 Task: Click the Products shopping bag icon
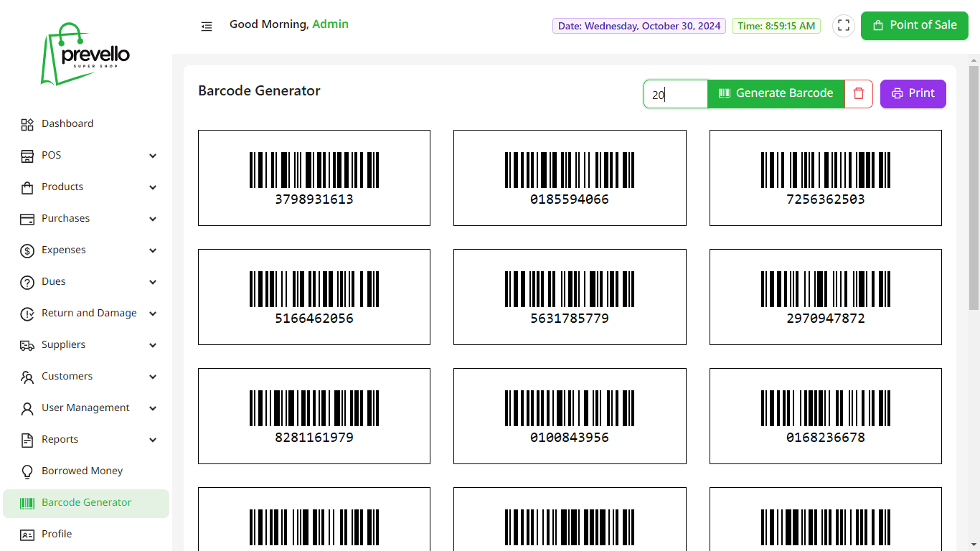pos(27,187)
